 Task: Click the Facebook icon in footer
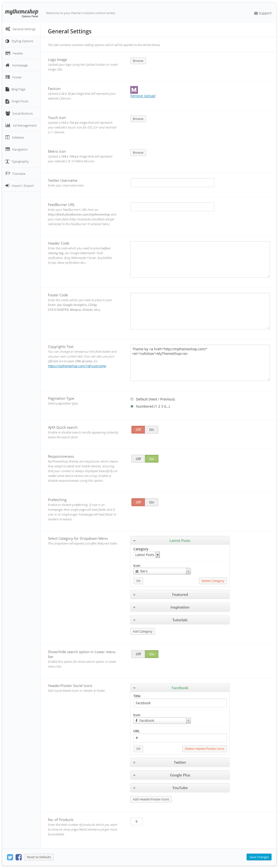[19, 857]
